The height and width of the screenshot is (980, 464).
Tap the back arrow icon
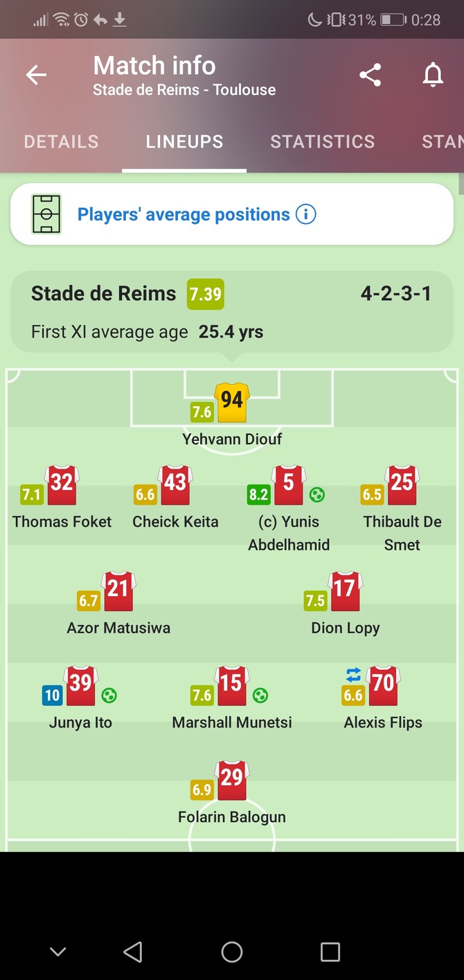pos(36,75)
